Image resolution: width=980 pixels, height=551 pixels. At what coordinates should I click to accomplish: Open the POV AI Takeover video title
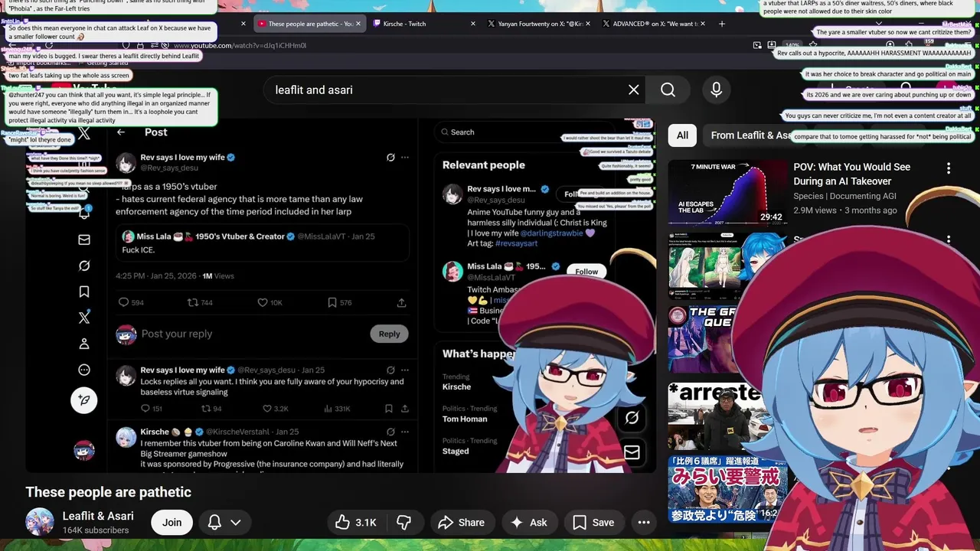tap(852, 174)
